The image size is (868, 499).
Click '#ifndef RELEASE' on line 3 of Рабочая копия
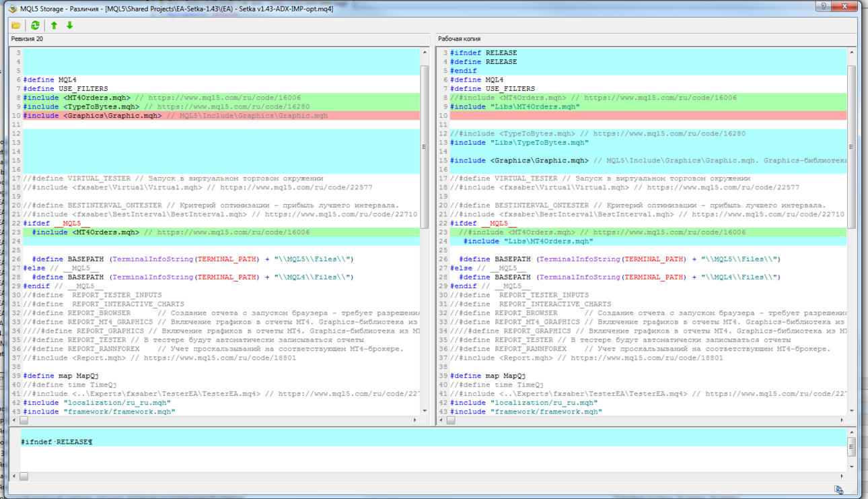point(484,53)
